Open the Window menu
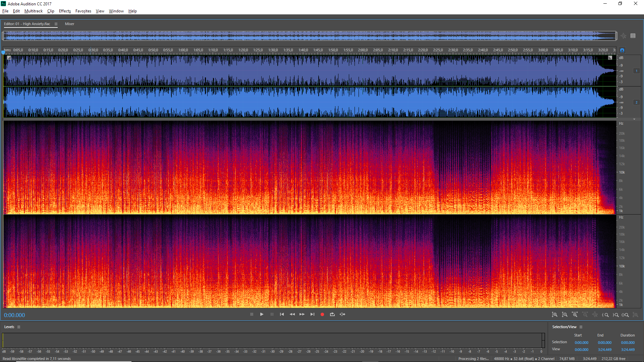Viewport: 644px width, 362px height. pos(116,11)
